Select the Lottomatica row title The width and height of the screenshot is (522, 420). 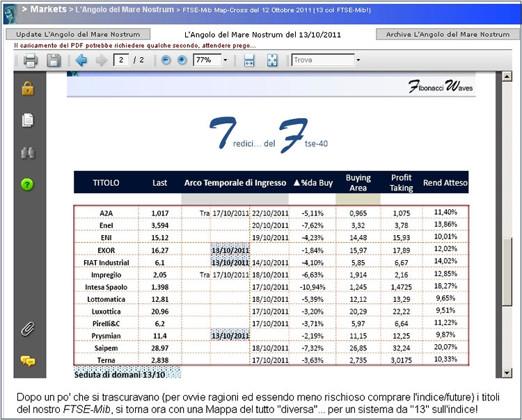pos(106,299)
